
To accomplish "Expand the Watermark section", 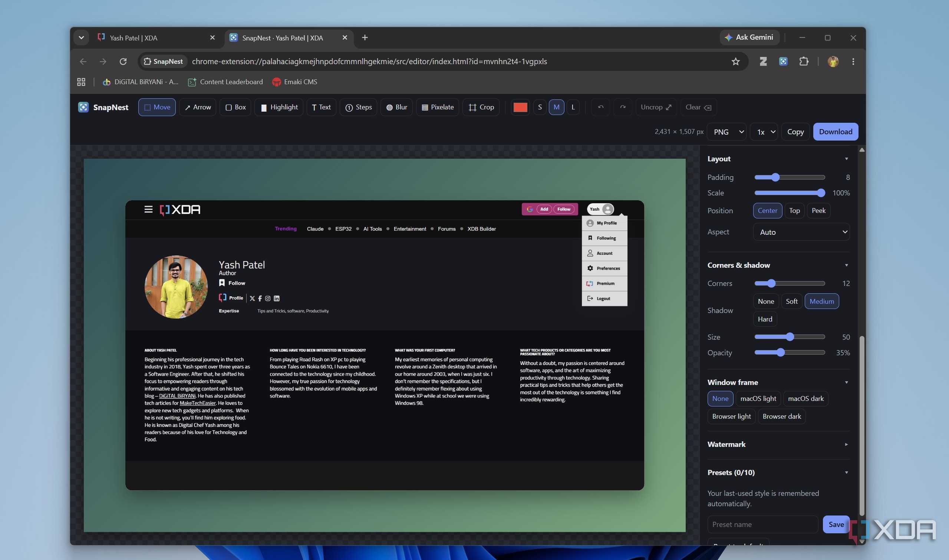I will coord(778,444).
